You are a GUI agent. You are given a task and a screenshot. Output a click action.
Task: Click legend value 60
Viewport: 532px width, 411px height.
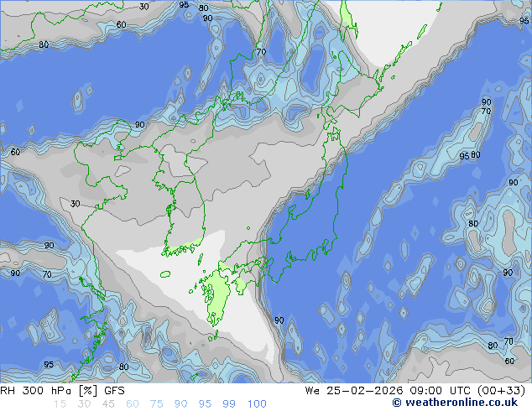click(133, 404)
